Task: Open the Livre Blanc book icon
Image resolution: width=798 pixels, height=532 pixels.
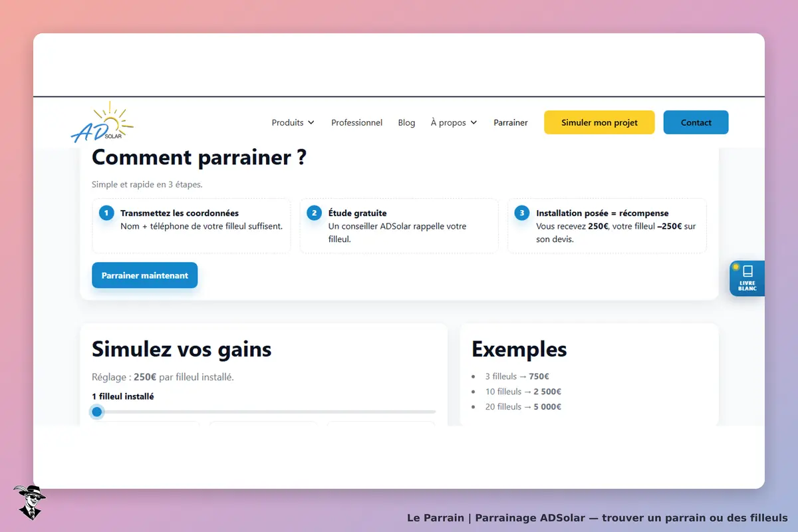Action: (747, 271)
